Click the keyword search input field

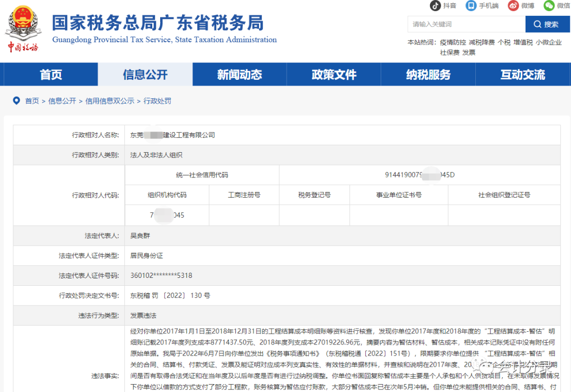click(x=465, y=24)
